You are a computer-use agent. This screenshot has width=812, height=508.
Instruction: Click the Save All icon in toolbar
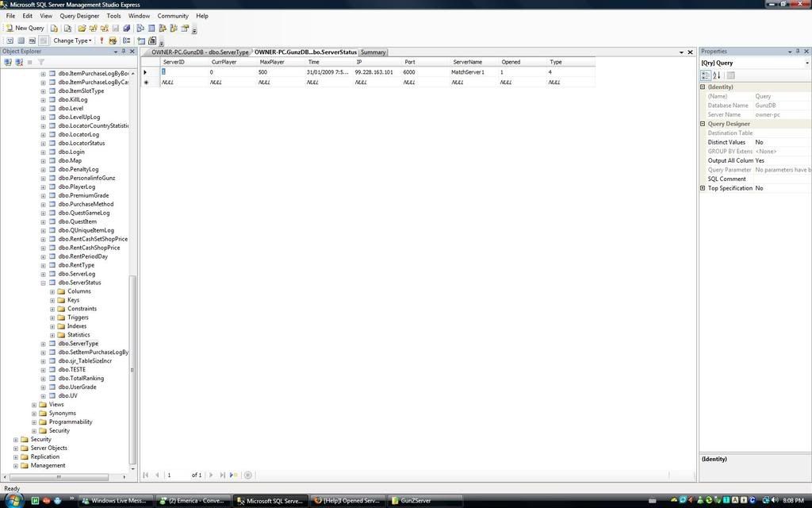tap(126, 29)
